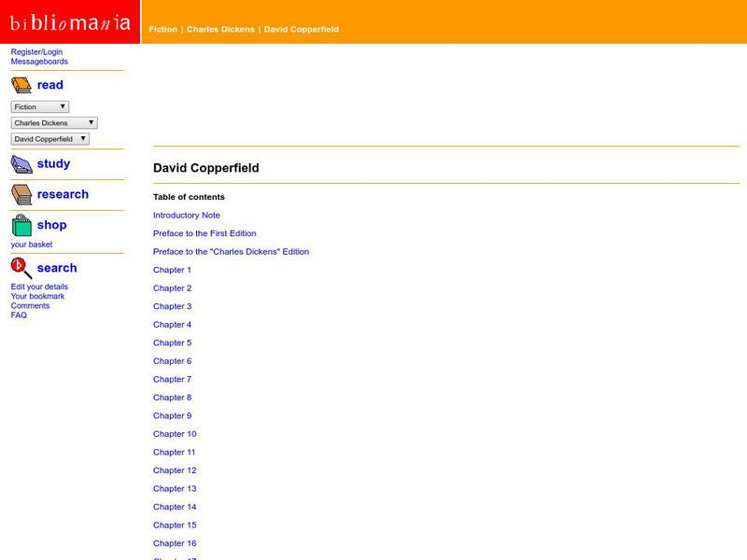This screenshot has height=560, width=747.
Task: Select David Copperfield in the breadcrumb
Action: coord(302,29)
